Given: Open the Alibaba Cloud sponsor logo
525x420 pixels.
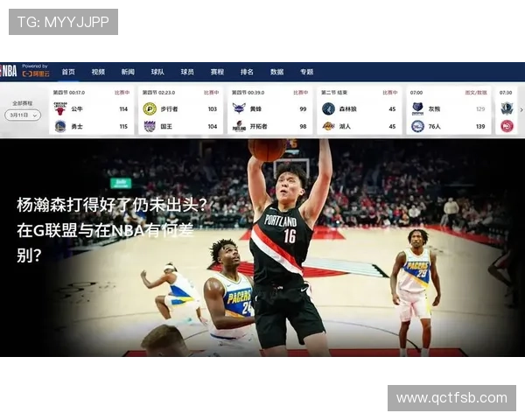Looking at the screenshot, I should pyautogui.click(x=36, y=72).
